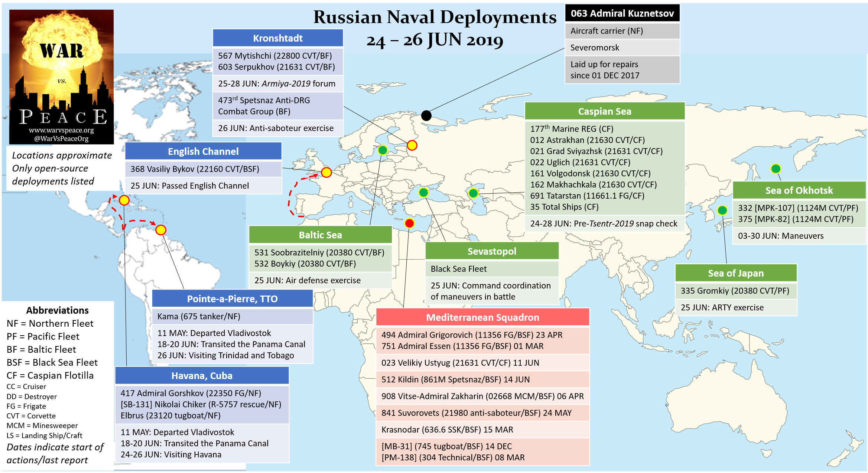Click '908 Vitse-Admiral Zakharin' row
Screen dimensions: 868x473
(x=482, y=396)
